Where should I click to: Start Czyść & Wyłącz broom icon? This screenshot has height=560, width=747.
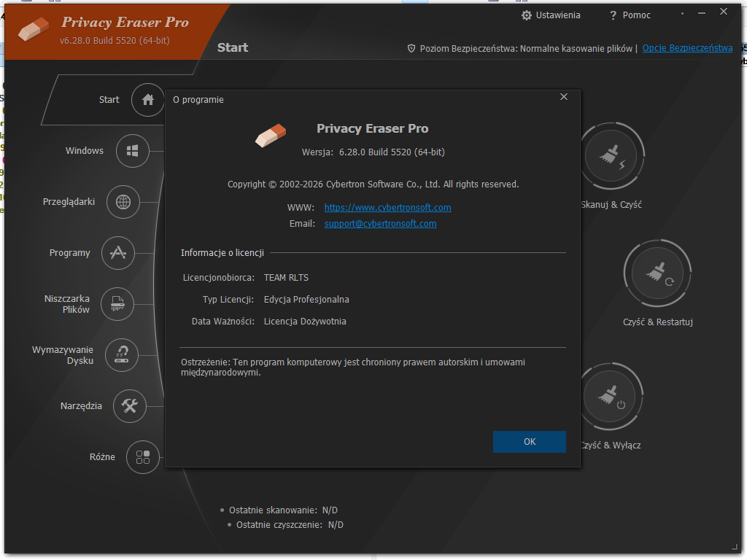611,396
